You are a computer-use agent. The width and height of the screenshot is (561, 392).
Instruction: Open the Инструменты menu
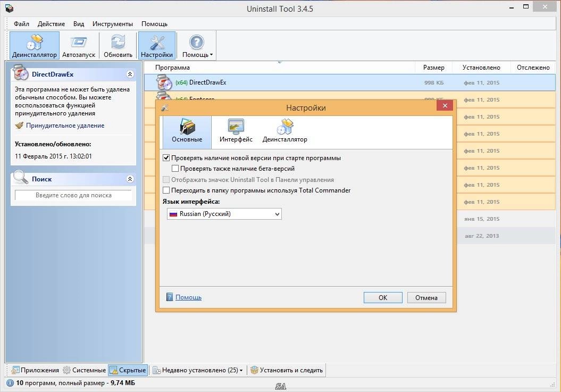pyautogui.click(x=113, y=24)
